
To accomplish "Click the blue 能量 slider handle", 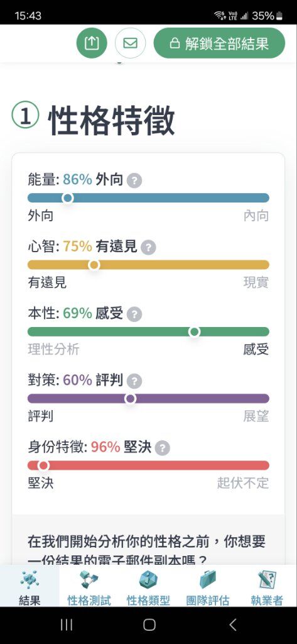I will pyautogui.click(x=68, y=198).
